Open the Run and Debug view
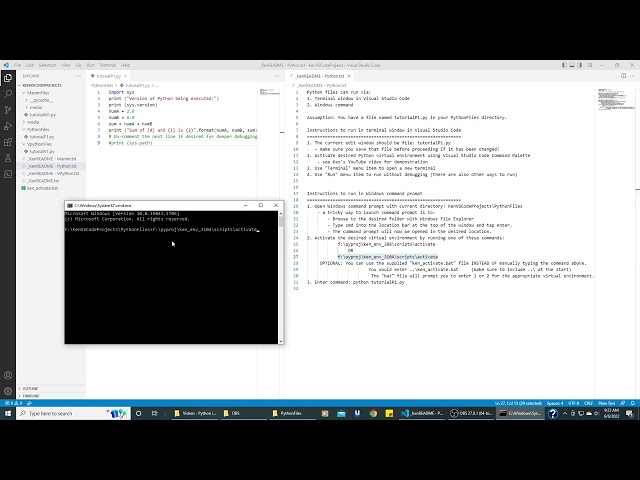The height and width of the screenshot is (480, 640). 8,126
